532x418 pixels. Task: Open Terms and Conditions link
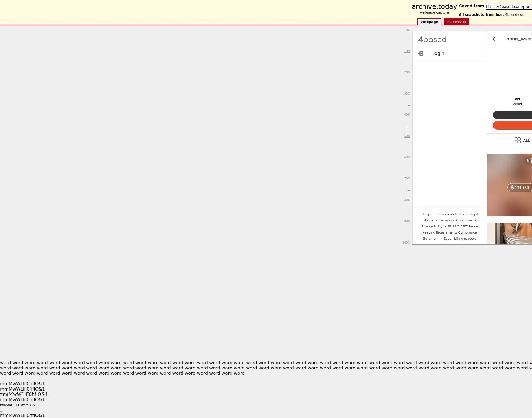(456, 220)
